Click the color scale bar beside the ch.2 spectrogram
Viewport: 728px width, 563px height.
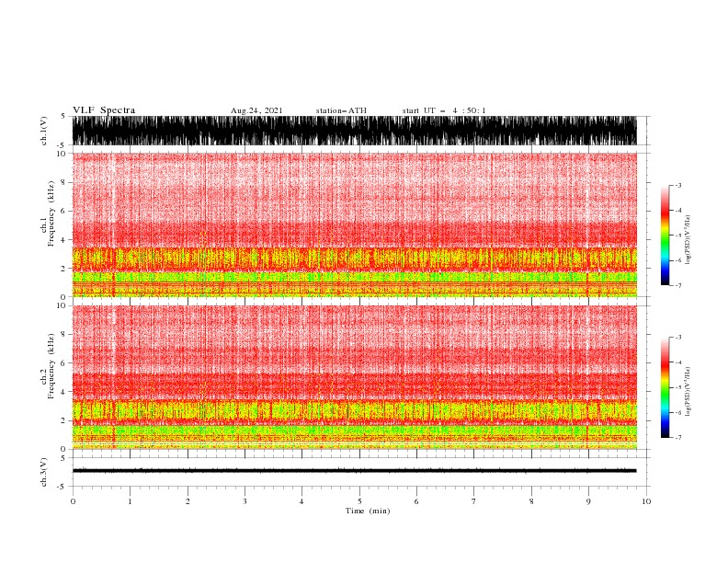pyautogui.click(x=665, y=387)
